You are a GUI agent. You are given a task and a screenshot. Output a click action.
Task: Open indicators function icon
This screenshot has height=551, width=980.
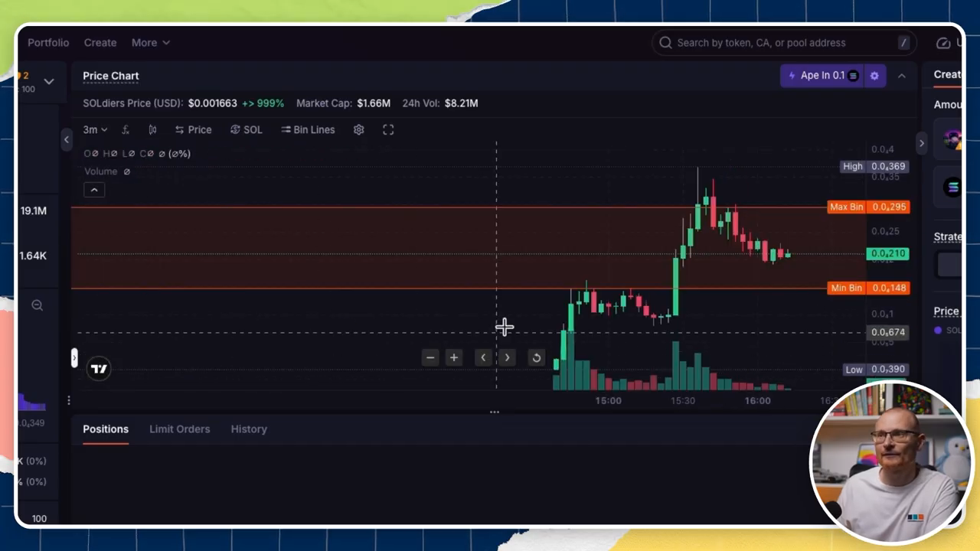tap(126, 129)
